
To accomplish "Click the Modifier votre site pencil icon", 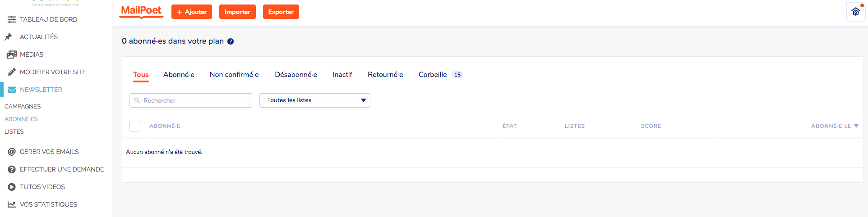I will click(x=12, y=72).
